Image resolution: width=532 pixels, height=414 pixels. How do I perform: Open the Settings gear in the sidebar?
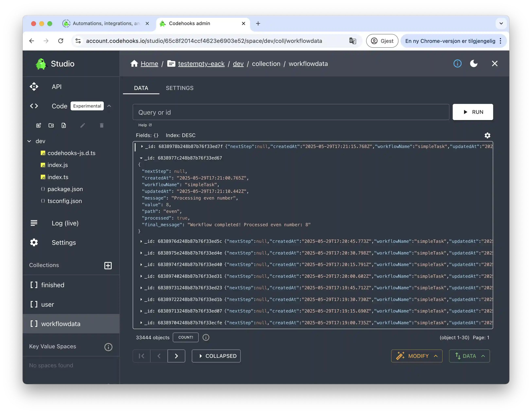[x=34, y=242]
